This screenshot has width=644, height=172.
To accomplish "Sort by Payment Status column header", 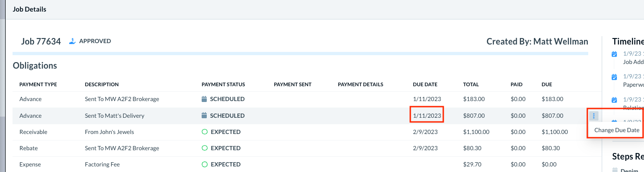I will [x=223, y=84].
